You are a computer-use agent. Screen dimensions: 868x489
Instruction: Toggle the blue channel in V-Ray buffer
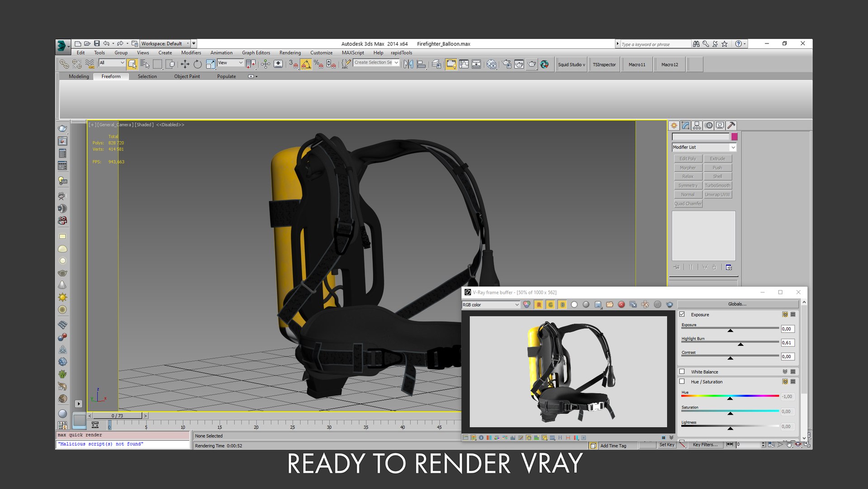(x=562, y=305)
